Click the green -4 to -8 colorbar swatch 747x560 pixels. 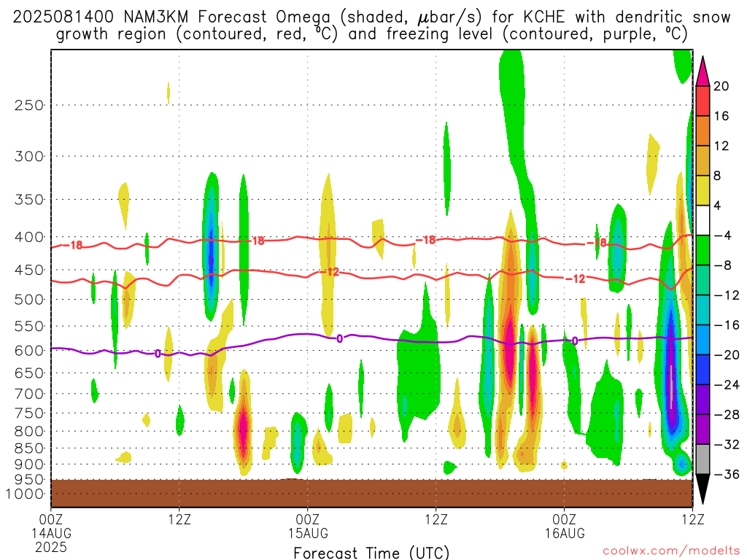tap(703, 251)
